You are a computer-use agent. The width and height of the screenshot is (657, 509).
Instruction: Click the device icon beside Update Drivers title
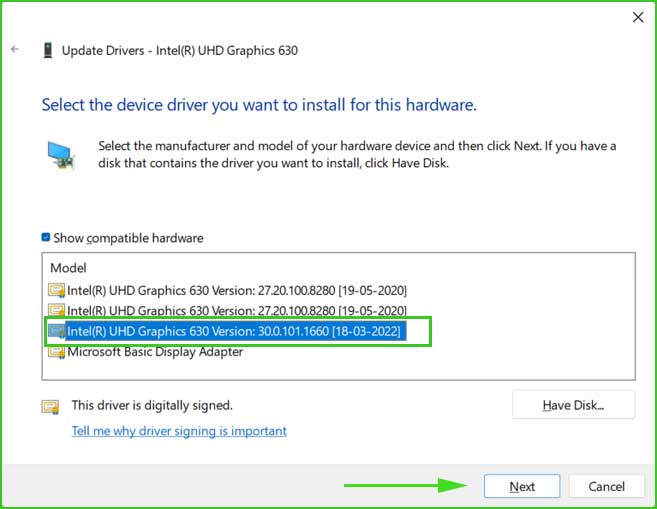pyautogui.click(x=48, y=50)
